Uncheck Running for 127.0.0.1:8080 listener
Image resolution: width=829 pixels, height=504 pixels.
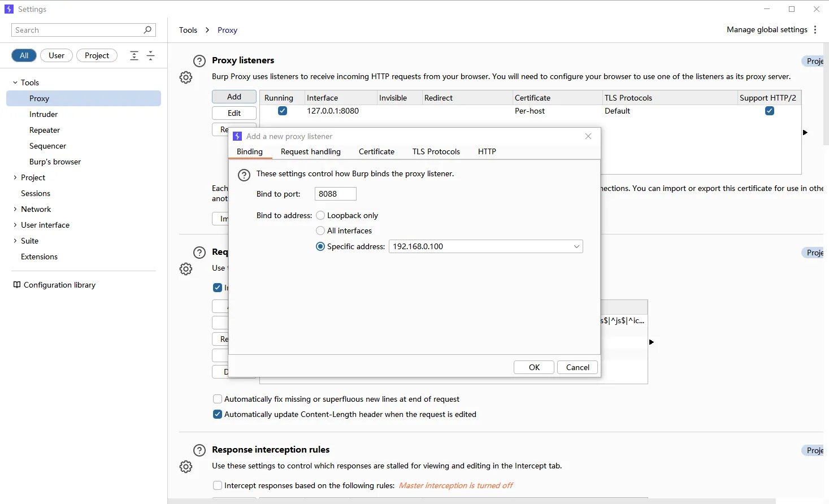pos(283,111)
